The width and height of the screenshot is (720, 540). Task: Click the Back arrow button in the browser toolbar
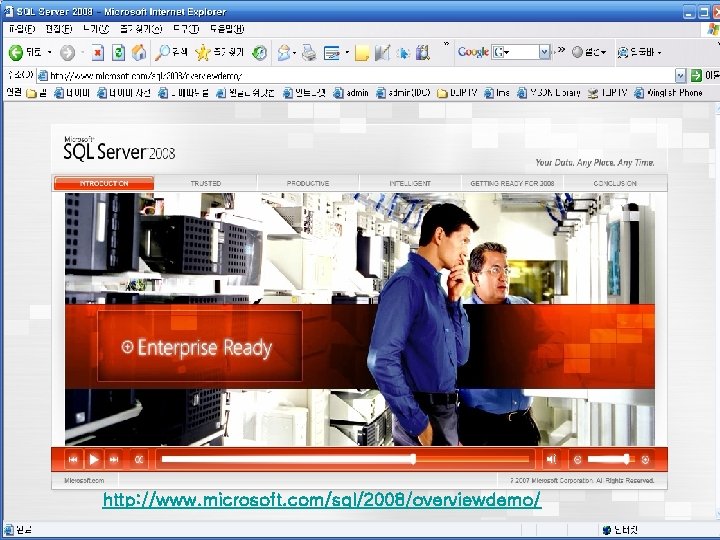[x=16, y=53]
